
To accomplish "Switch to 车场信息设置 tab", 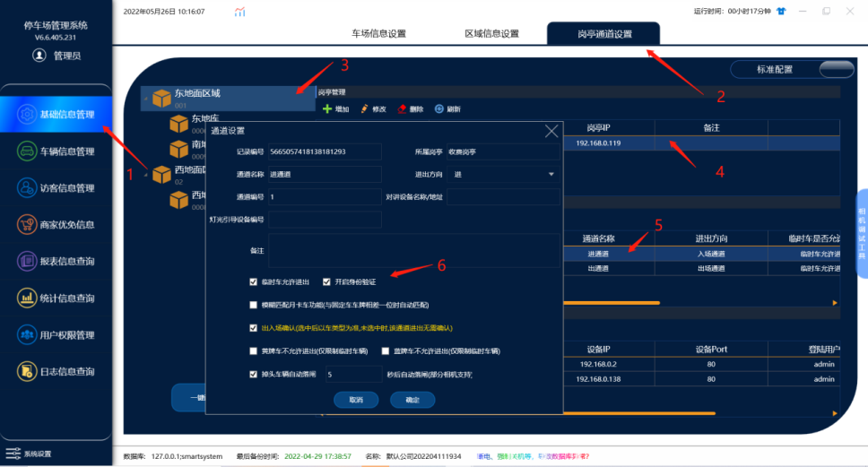I will [x=379, y=34].
